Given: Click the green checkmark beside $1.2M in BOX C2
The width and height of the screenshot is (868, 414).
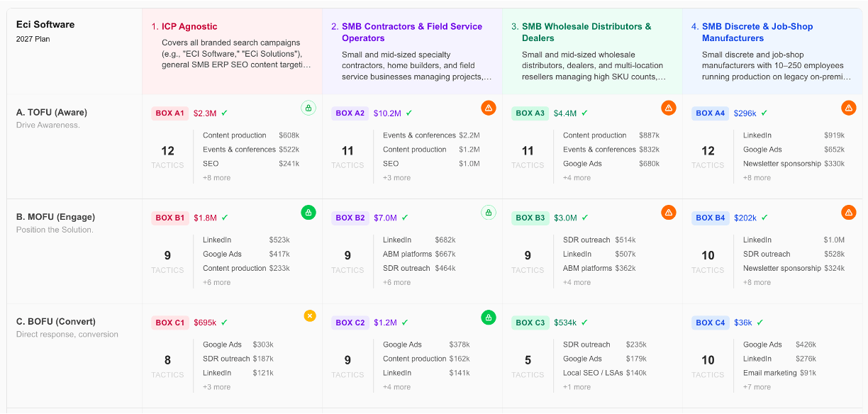Looking at the screenshot, I should point(404,323).
